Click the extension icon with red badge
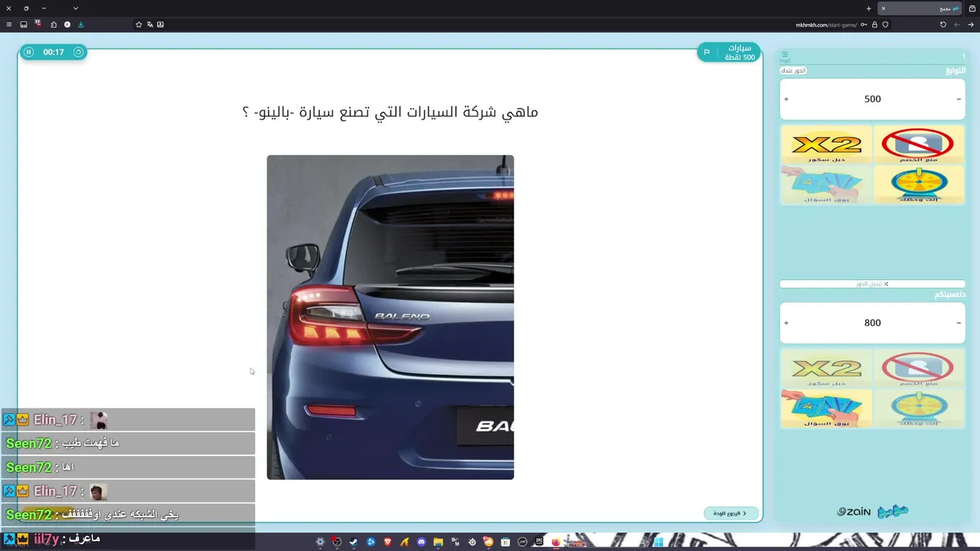The image size is (980, 551). tap(38, 24)
